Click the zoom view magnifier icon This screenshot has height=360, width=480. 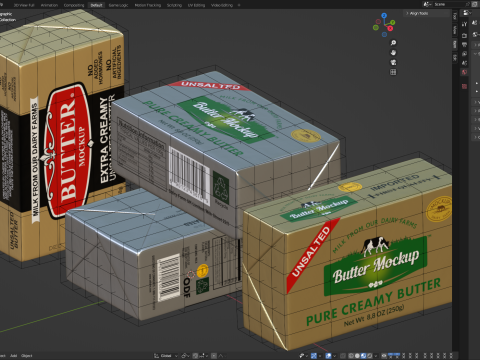[x=393, y=43]
